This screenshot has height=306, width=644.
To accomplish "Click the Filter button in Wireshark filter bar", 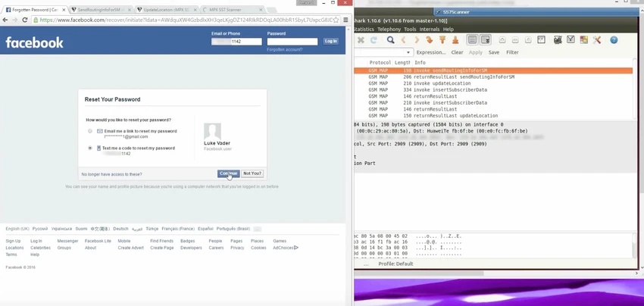I will point(512,52).
